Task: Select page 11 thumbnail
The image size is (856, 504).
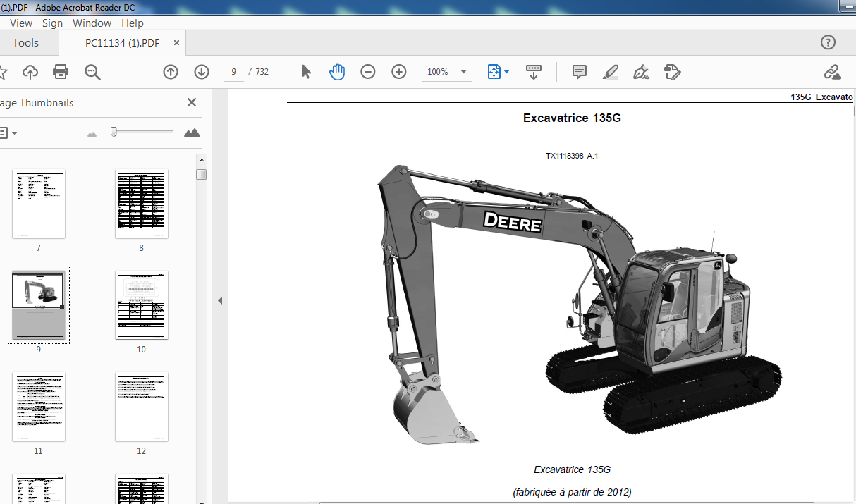Action: tap(39, 407)
